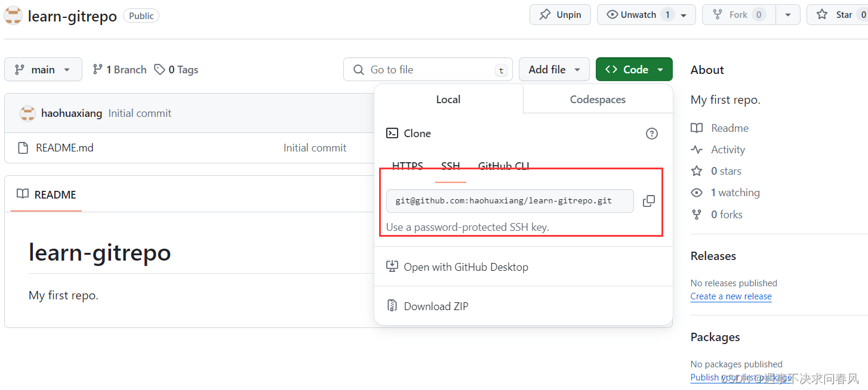Expand the Fork options dropdown arrow
This screenshot has width=868, height=390.
point(788,15)
